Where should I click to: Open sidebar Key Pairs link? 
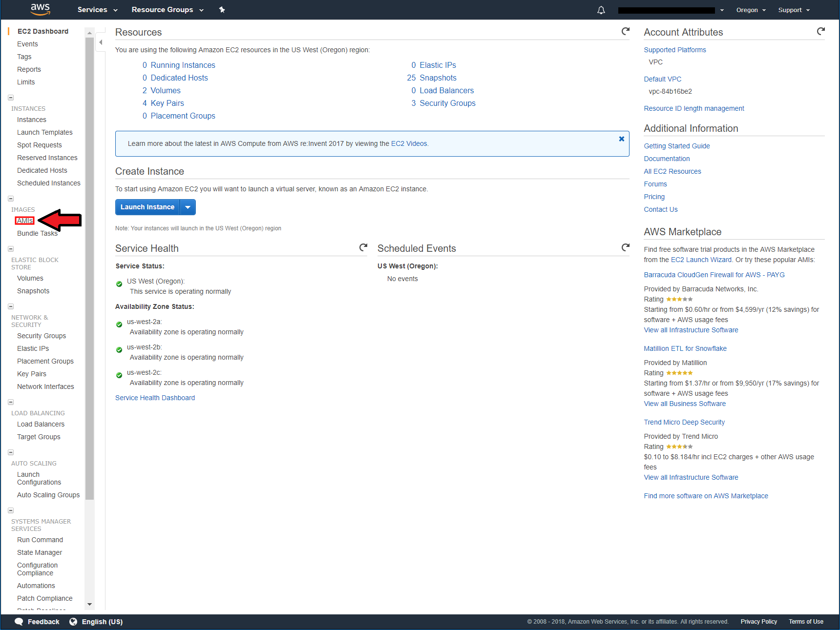(32, 374)
